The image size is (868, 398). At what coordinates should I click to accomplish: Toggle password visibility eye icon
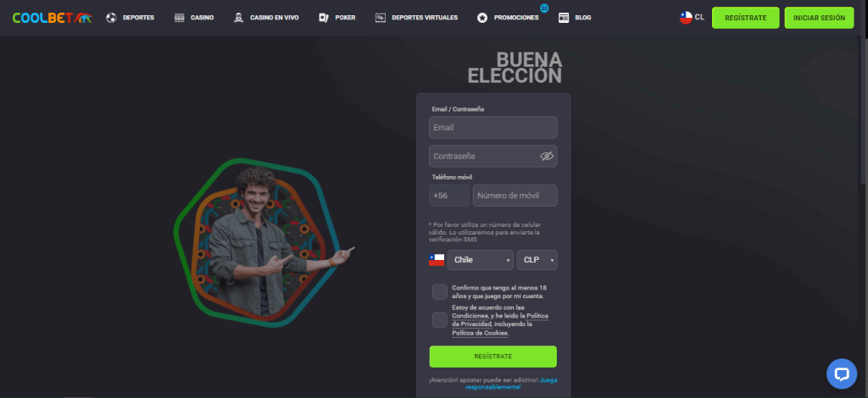point(547,156)
